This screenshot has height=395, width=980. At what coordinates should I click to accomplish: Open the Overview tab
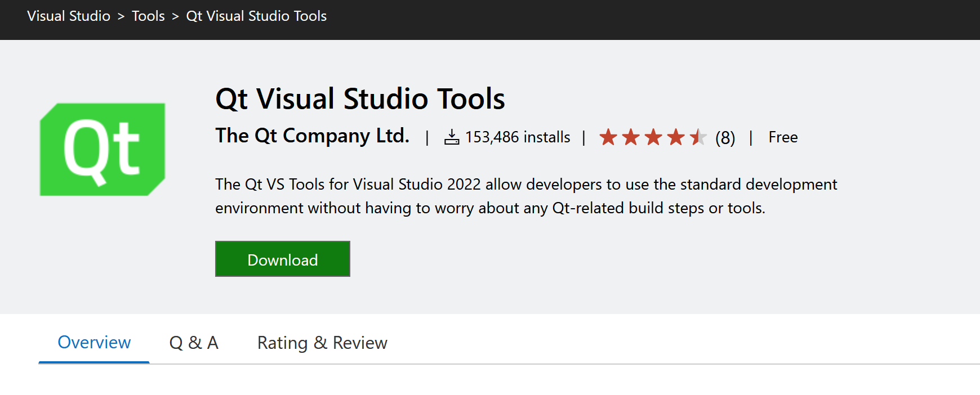coord(94,342)
